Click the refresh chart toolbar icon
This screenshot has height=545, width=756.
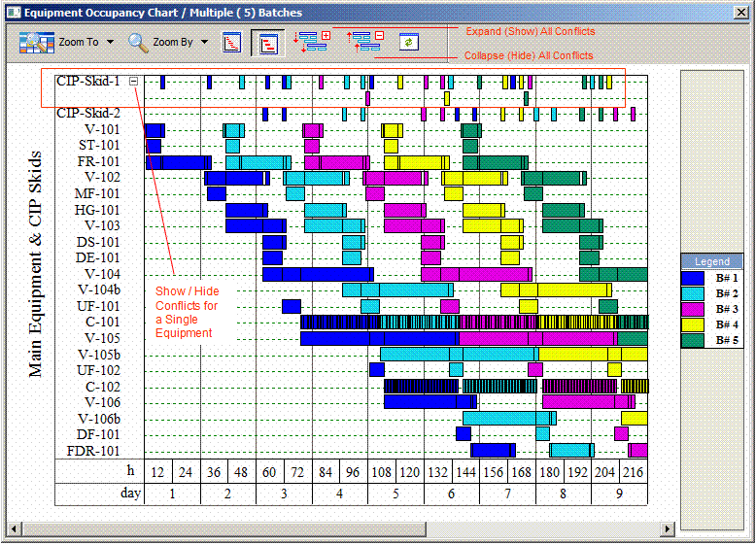coord(409,43)
